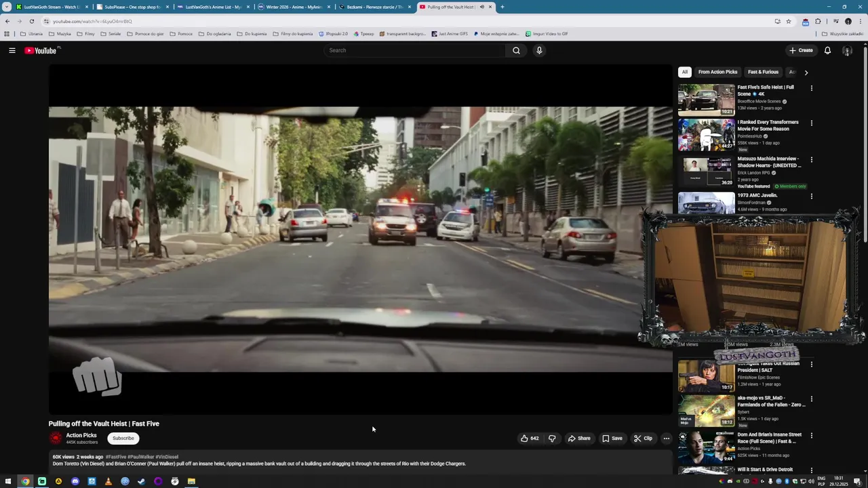This screenshot has height=488, width=868.
Task: Open the #FastFive hashtag link
Action: (x=116, y=457)
